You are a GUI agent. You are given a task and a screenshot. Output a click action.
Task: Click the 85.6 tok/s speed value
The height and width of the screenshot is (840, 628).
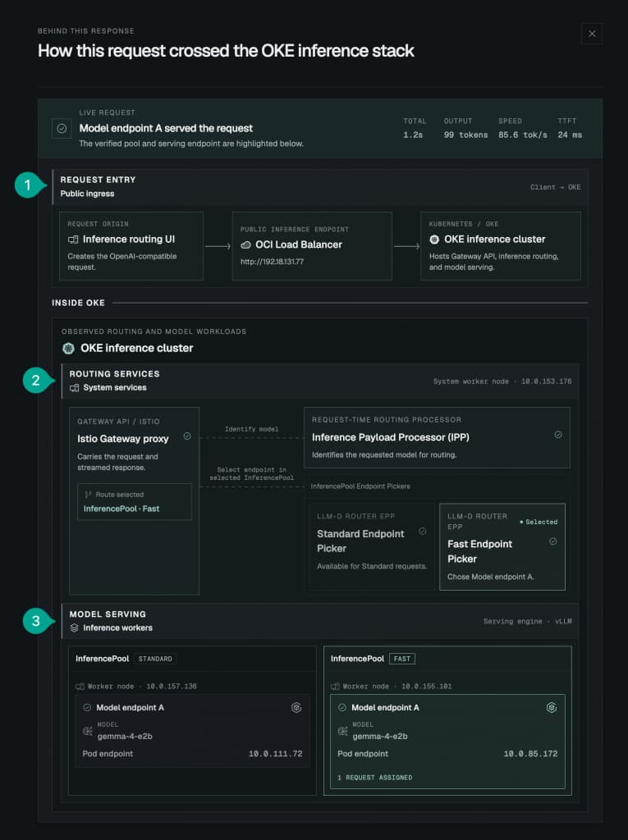(x=523, y=135)
